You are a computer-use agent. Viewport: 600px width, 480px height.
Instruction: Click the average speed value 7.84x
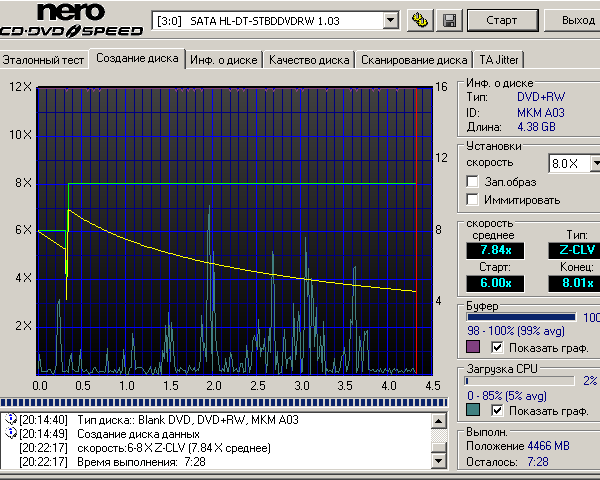(x=495, y=250)
